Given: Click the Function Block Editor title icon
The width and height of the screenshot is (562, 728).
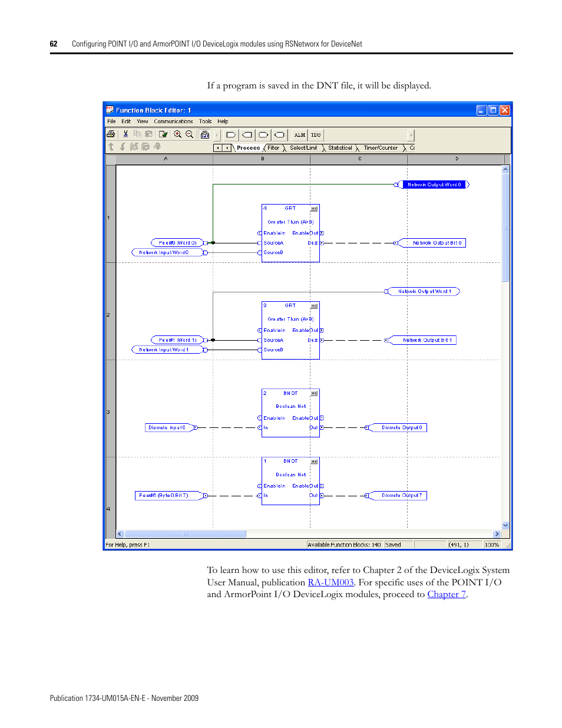Looking at the screenshot, I should (110, 110).
